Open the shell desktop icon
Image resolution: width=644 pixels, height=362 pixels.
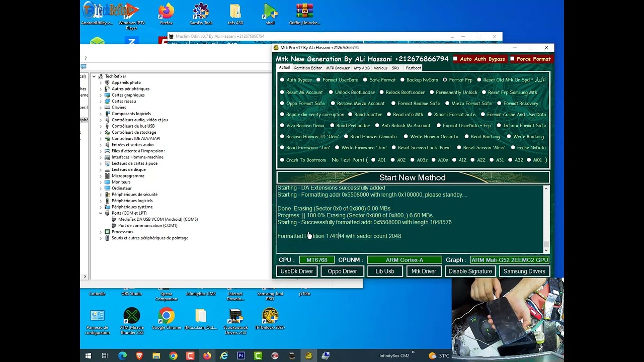(x=270, y=14)
